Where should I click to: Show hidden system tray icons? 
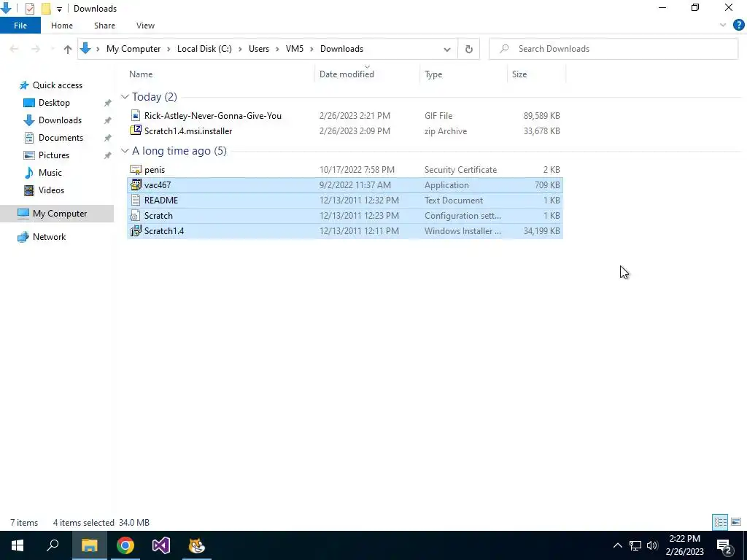(x=617, y=545)
